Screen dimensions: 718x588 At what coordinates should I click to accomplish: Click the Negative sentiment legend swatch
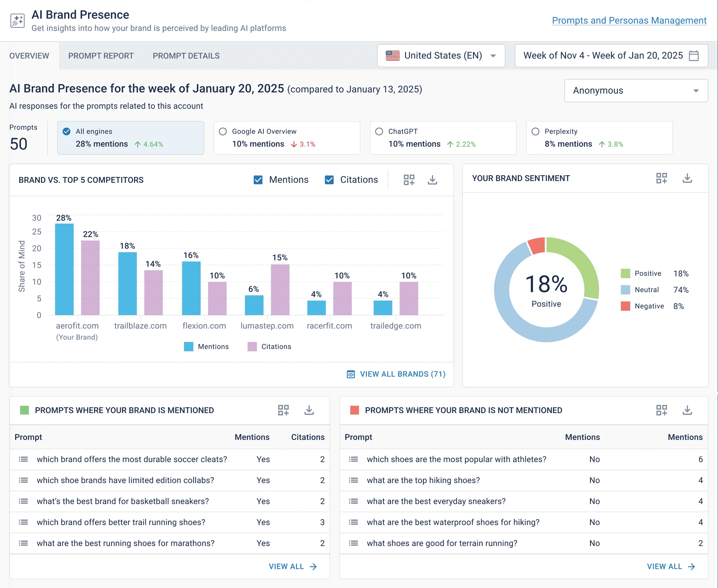pos(626,306)
